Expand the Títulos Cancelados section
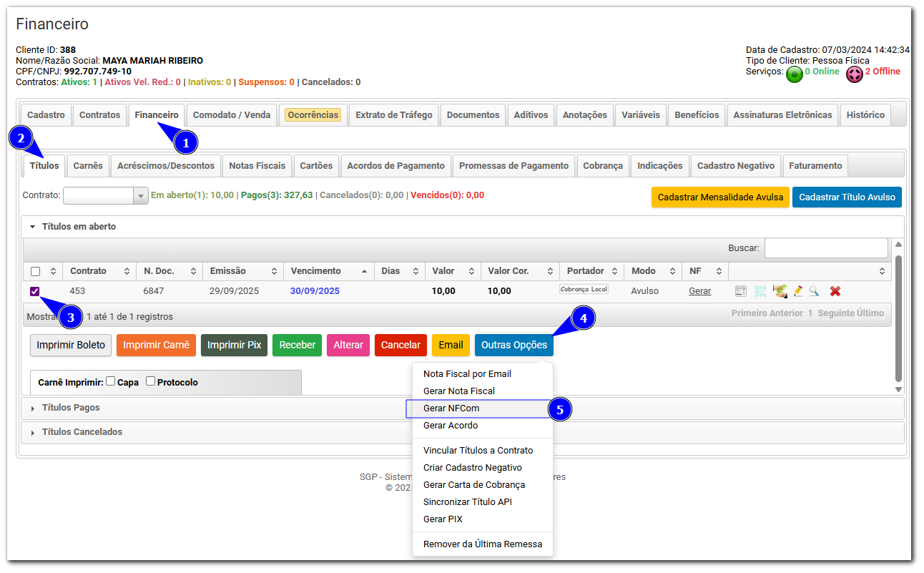Image resolution: width=924 pixels, height=573 pixels. coord(82,432)
